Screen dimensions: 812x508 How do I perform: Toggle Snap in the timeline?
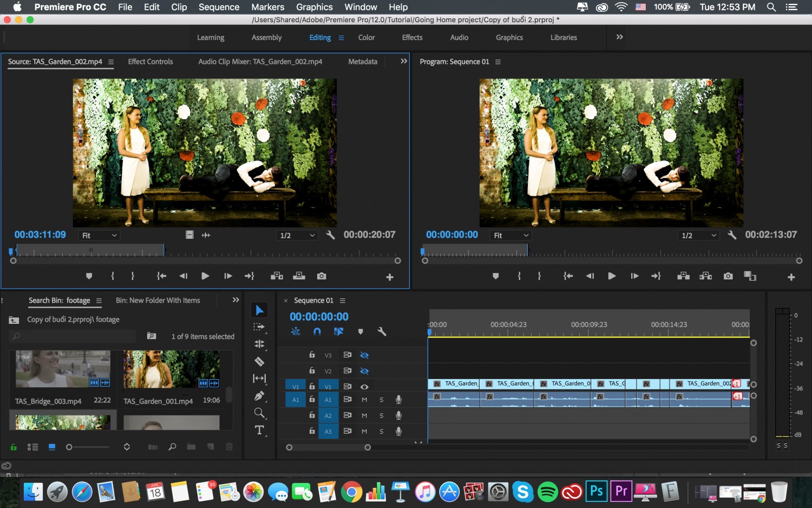(317, 331)
